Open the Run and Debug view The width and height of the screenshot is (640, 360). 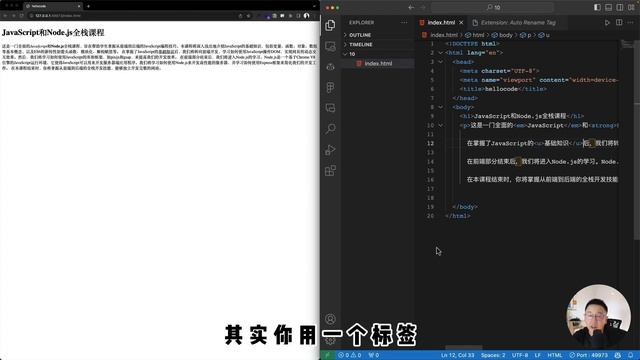330,150
